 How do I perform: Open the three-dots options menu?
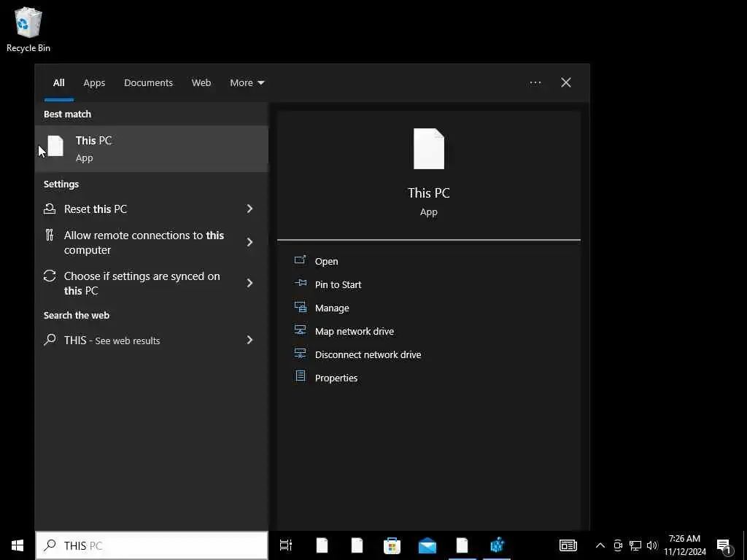[535, 82]
